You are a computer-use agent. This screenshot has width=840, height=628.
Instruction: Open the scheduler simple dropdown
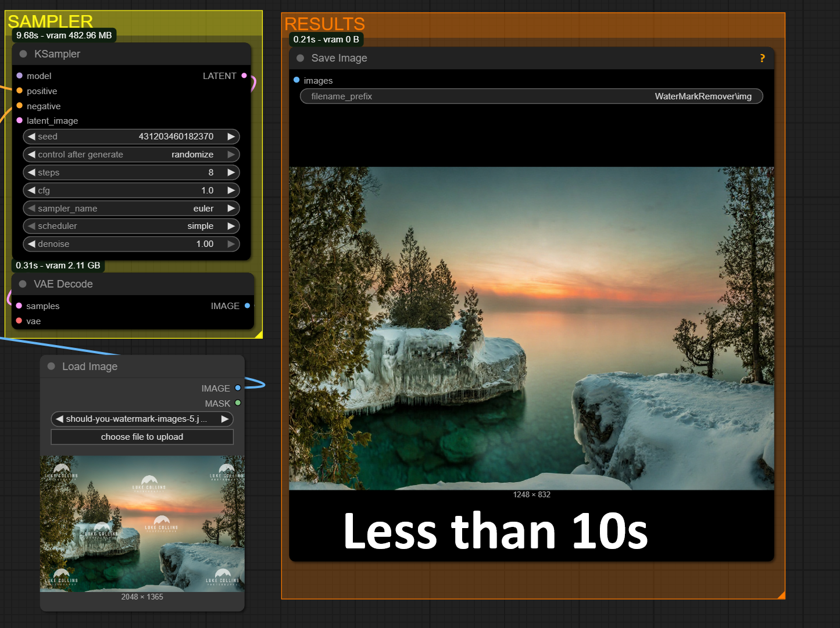tap(131, 226)
